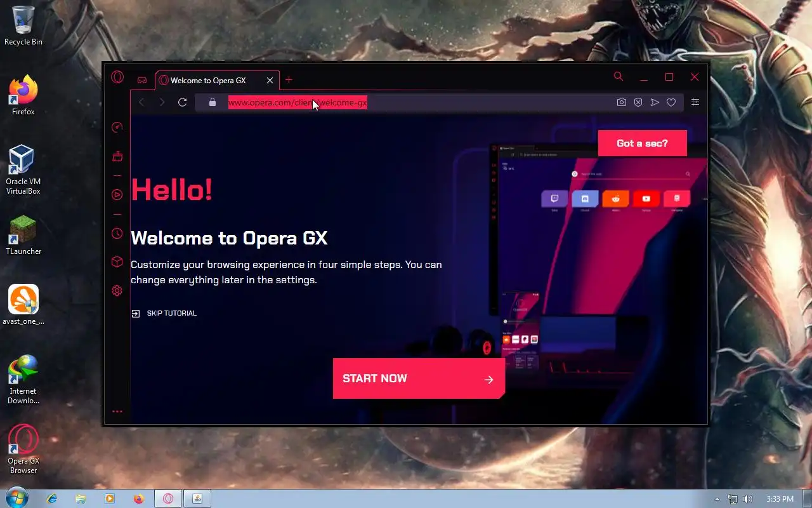
Task: Take a snapshot with camera icon
Action: pyautogui.click(x=622, y=102)
